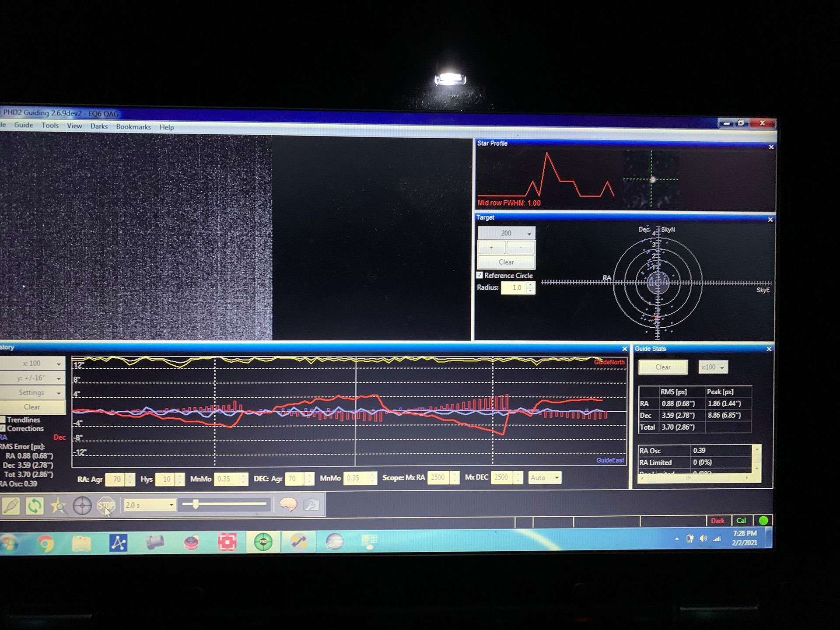Screen dimensions: 840x630
Task: Open the red focus-frame app in taskbar
Action: (227, 542)
